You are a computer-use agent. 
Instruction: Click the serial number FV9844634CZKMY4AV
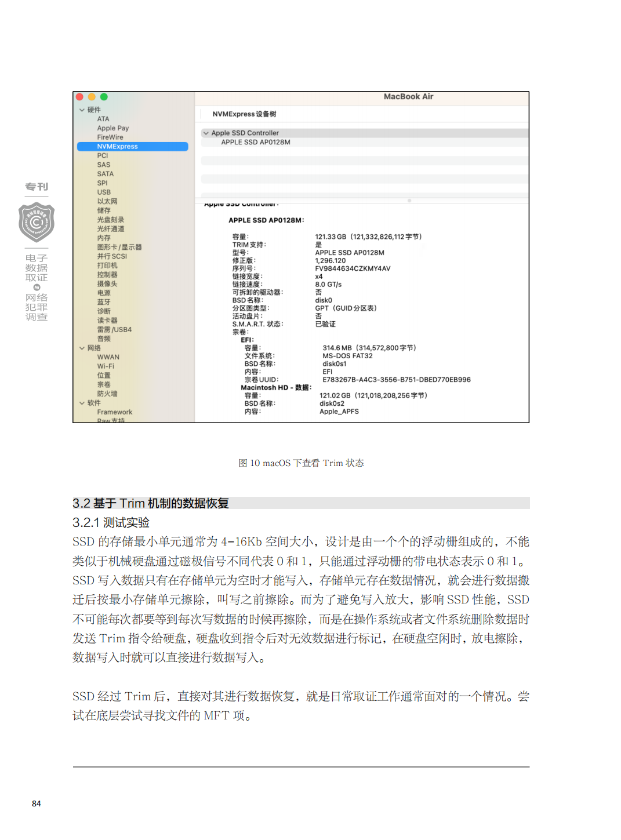click(x=353, y=268)
